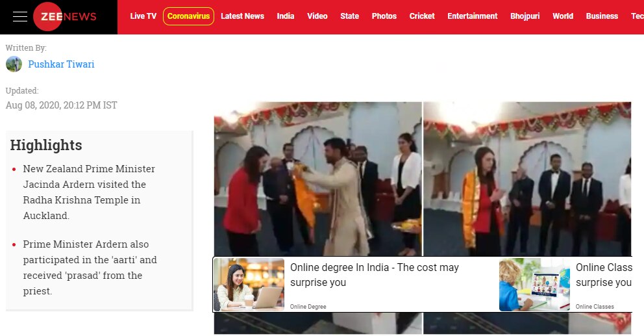Navigate to the Video section

pos(317,16)
